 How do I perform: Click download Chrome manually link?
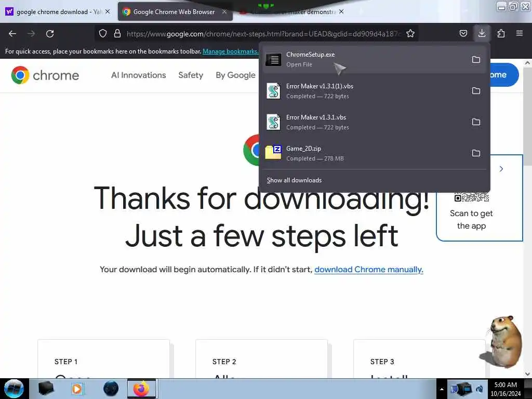[369, 270]
